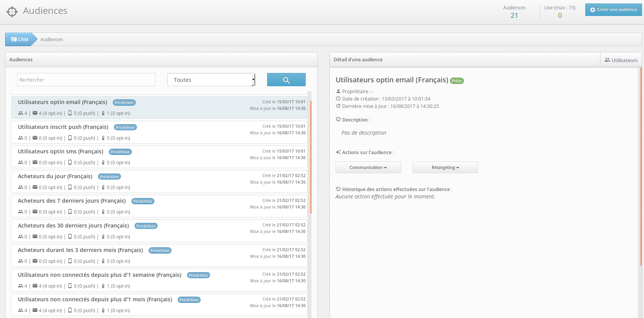
Task: Focus the Rechercher search field
Action: point(86,80)
